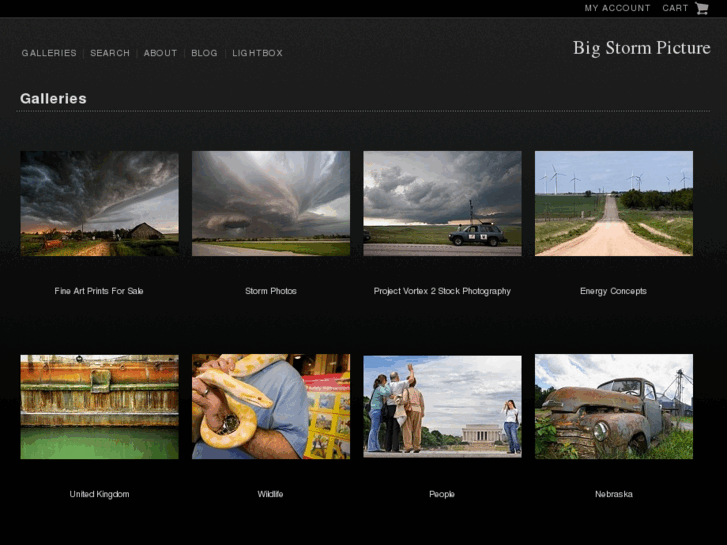Click the Fine Art Prints For Sale caption

pos(99,291)
